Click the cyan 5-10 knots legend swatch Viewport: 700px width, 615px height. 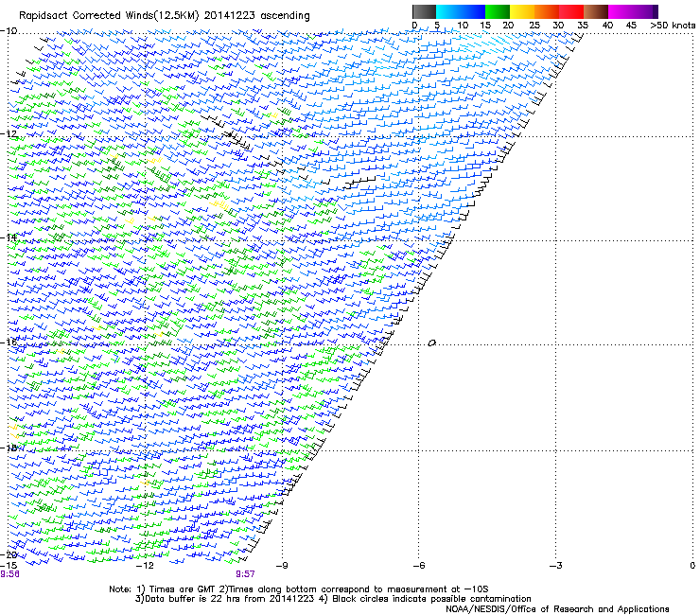(448, 11)
